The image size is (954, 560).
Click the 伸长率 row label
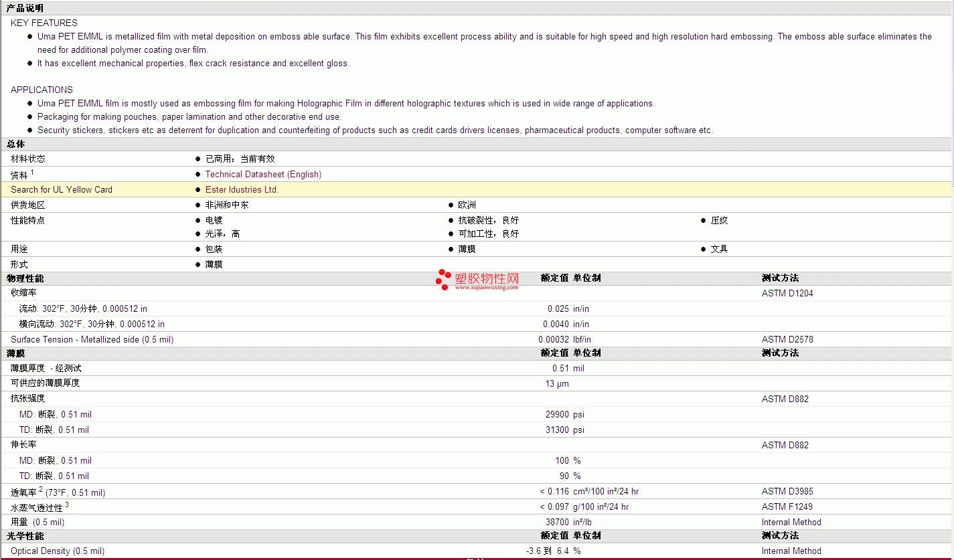(23, 444)
